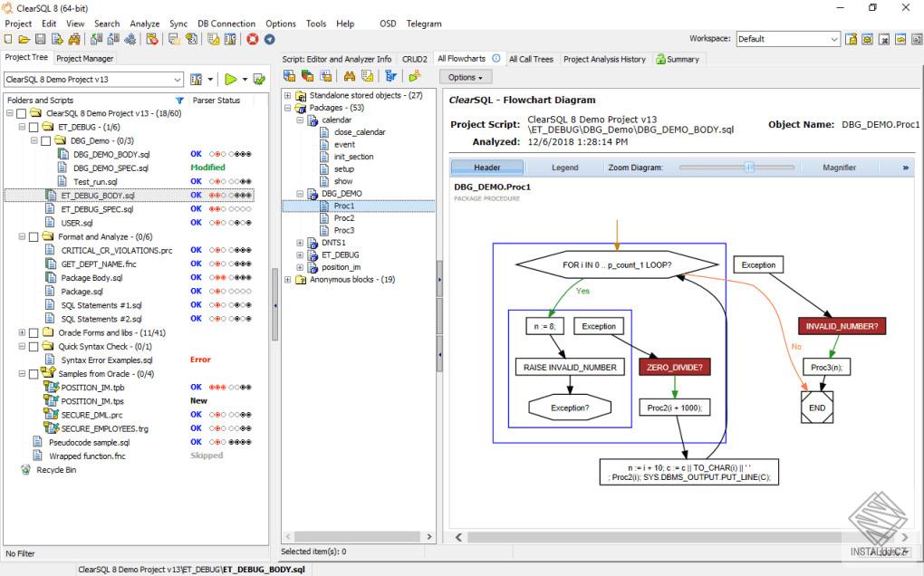Image resolution: width=924 pixels, height=576 pixels.
Task: Collapse the Packages node
Action: tap(287, 108)
